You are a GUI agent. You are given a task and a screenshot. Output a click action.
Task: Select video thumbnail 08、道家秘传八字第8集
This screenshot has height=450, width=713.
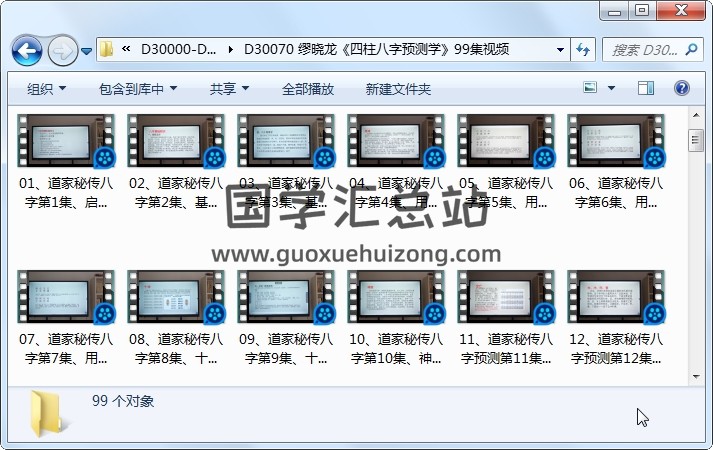point(176,297)
